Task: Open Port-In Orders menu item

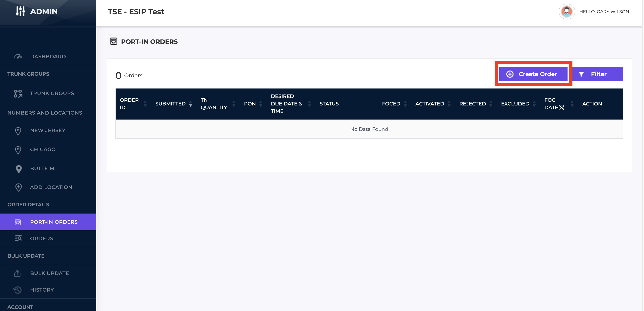Action: click(x=48, y=222)
